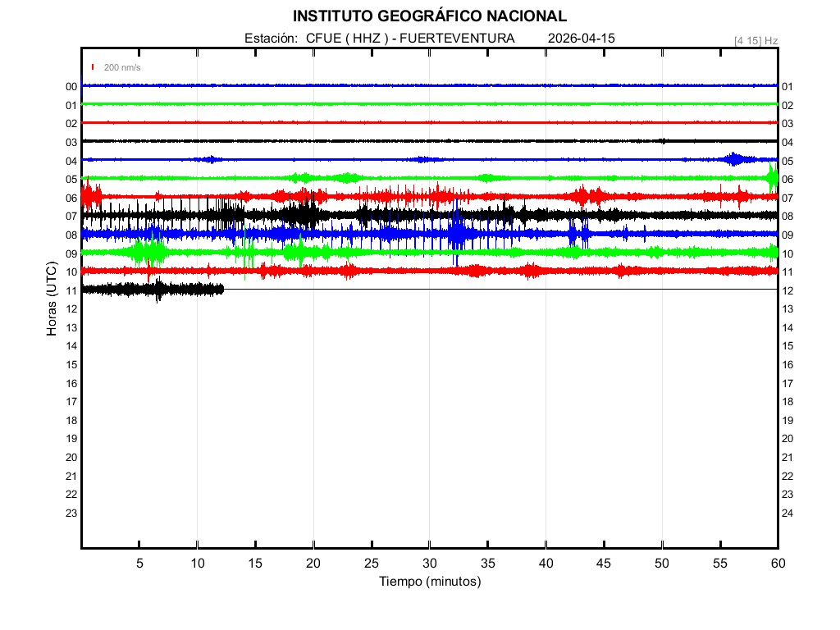The image size is (840, 630).
Task: Click the 24 hour label on right axis
Action: (x=787, y=514)
